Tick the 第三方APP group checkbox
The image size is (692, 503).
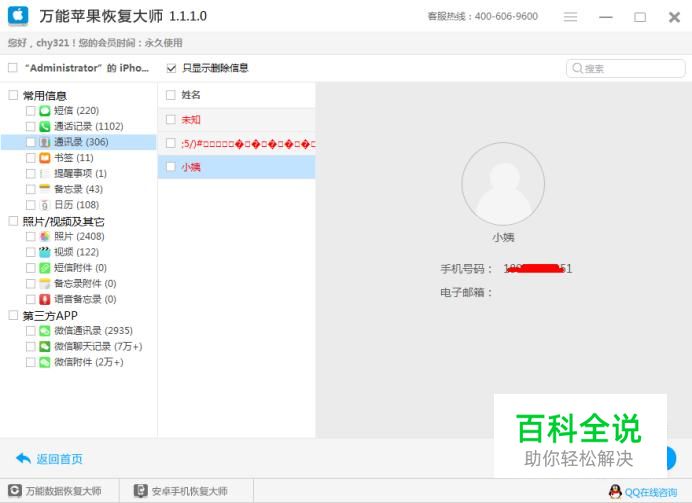click(13, 315)
